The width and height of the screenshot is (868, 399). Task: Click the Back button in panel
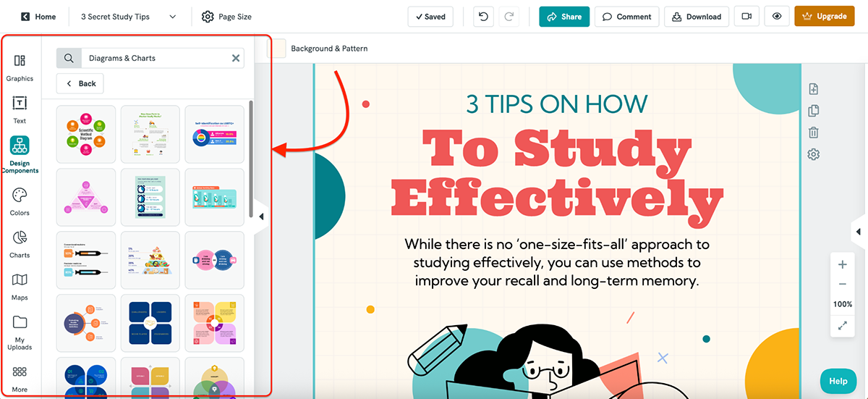(80, 83)
